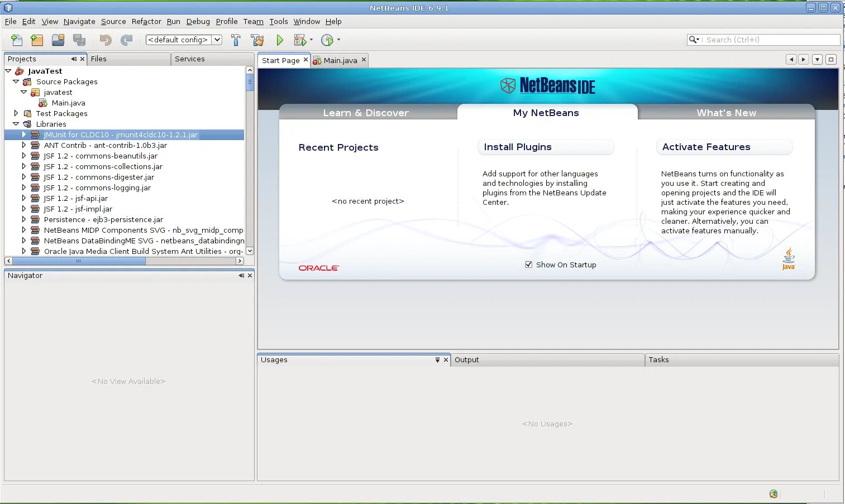Screen dimensions: 845x504
Task: Close the Main.java tab
Action: (x=364, y=60)
